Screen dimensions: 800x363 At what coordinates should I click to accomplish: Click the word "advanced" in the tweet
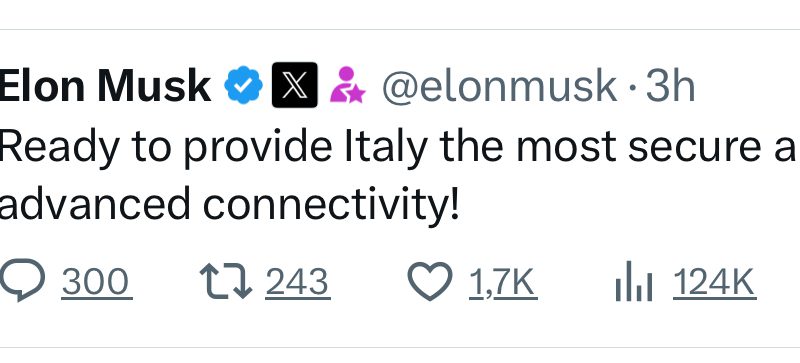[95, 203]
